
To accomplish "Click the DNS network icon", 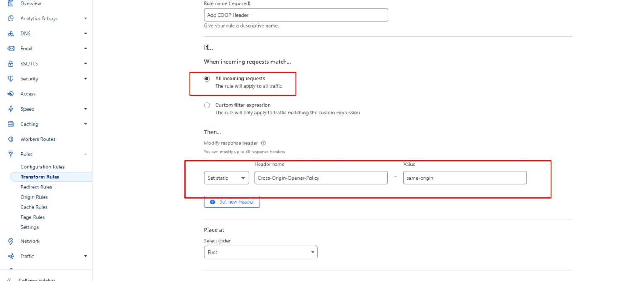I will coord(11,34).
